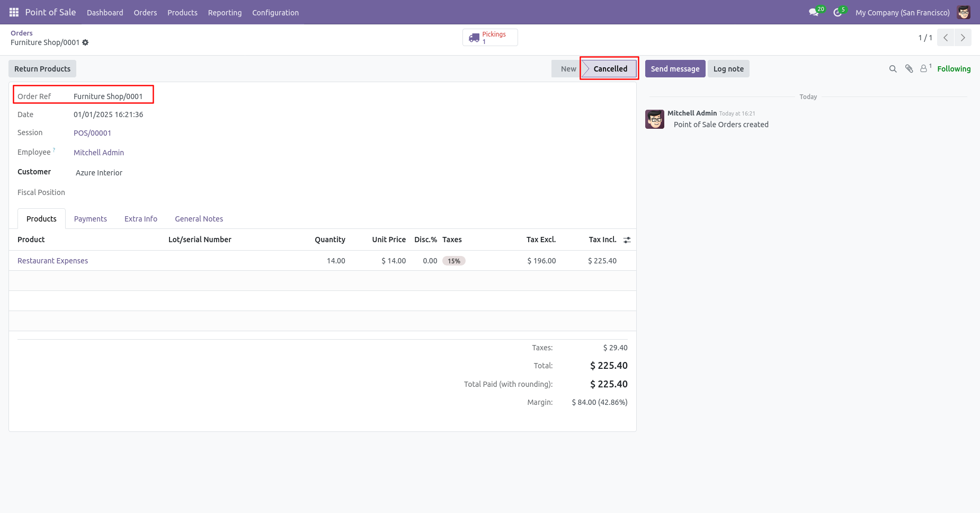The height and width of the screenshot is (513, 980).
Task: Click the New status stage
Action: pyautogui.click(x=567, y=69)
